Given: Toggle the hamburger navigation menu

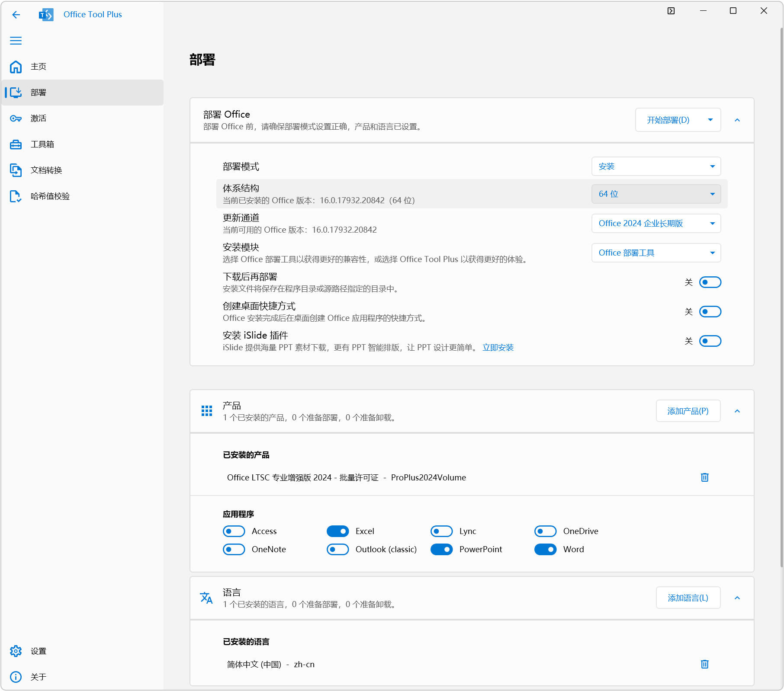Looking at the screenshot, I should pyautogui.click(x=16, y=41).
